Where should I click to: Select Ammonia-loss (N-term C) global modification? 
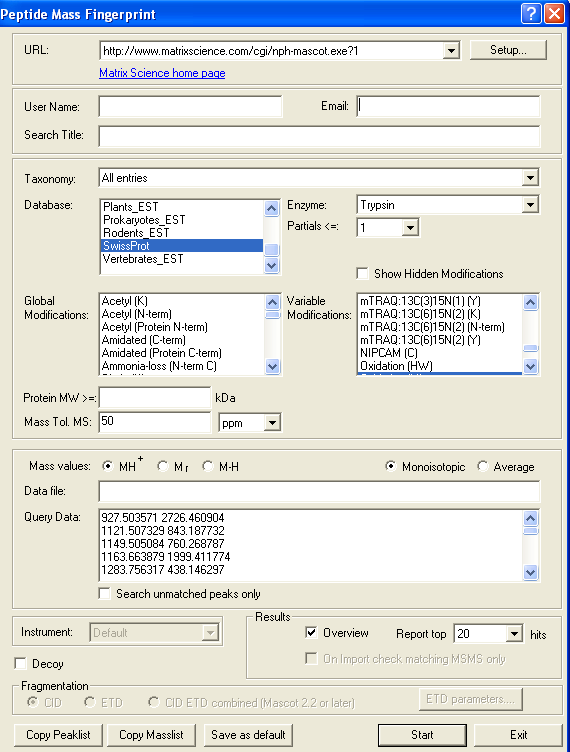(182, 365)
